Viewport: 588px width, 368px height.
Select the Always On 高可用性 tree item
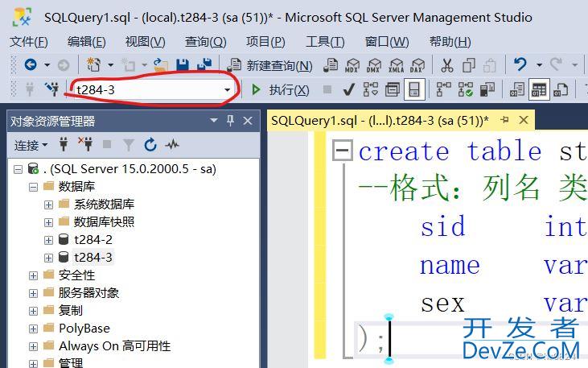[114, 346]
